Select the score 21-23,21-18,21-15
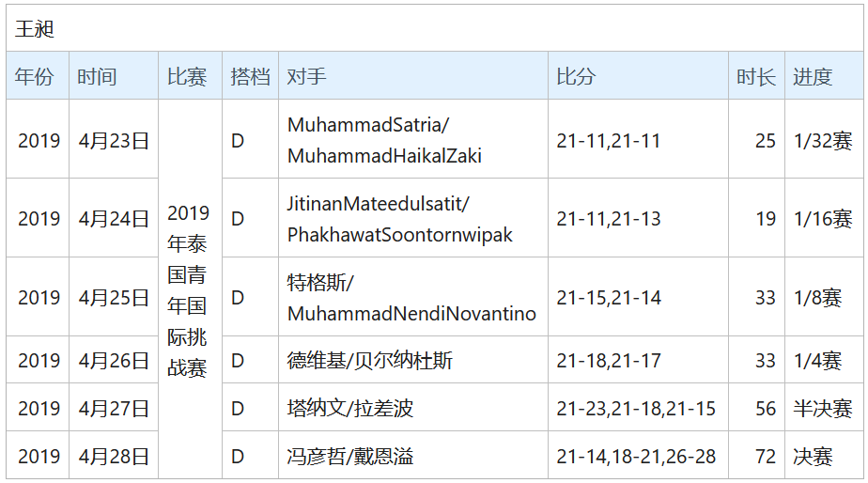Screen dimensions: 868x483 635,409
